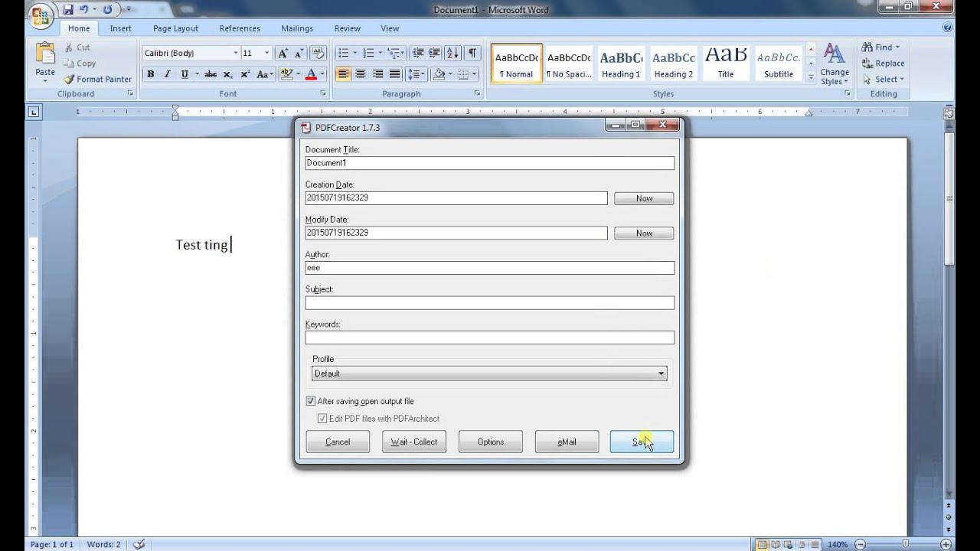This screenshot has width=980, height=551.
Task: Click the Options button in PDFCreator
Action: [x=491, y=442]
